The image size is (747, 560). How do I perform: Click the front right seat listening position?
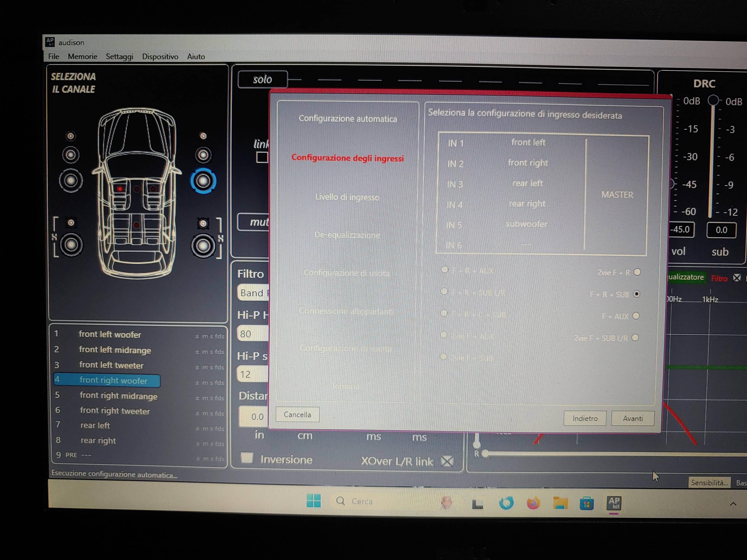click(153, 189)
